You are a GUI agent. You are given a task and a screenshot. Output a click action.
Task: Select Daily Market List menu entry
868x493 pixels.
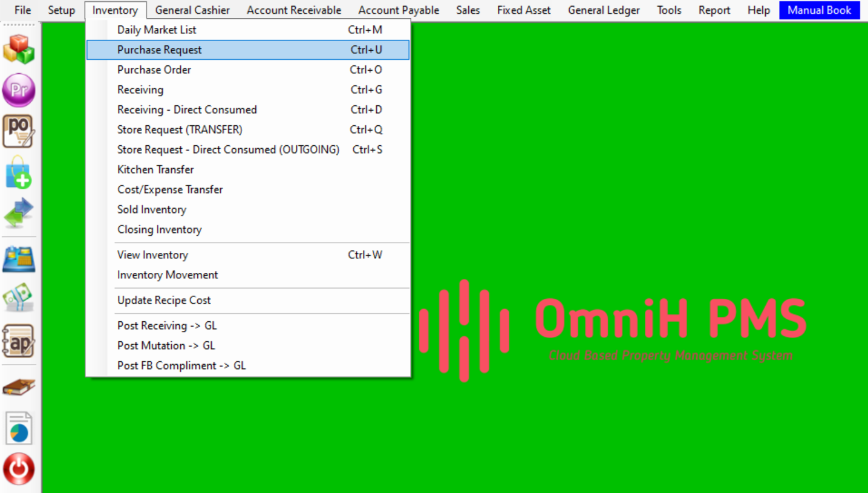click(248, 30)
